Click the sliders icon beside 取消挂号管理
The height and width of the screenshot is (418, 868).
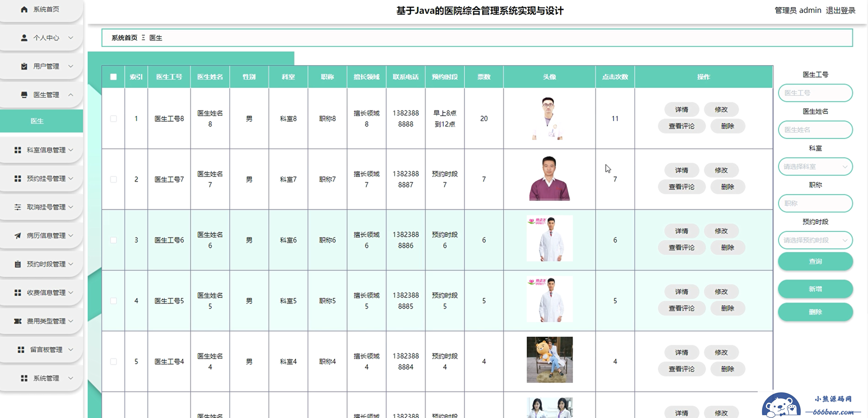[x=18, y=207]
